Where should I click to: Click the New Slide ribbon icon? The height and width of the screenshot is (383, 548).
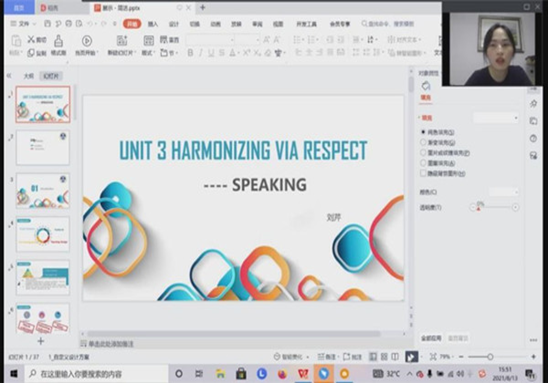(x=122, y=41)
